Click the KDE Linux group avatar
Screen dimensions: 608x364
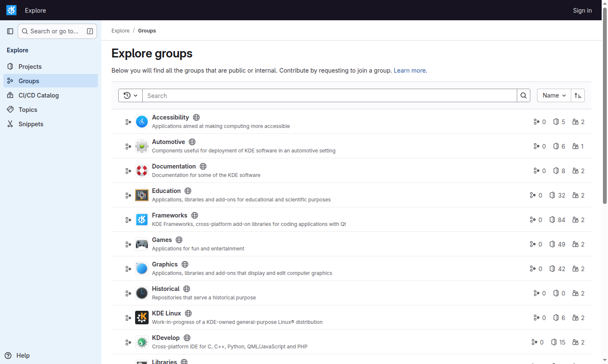pyautogui.click(x=142, y=318)
